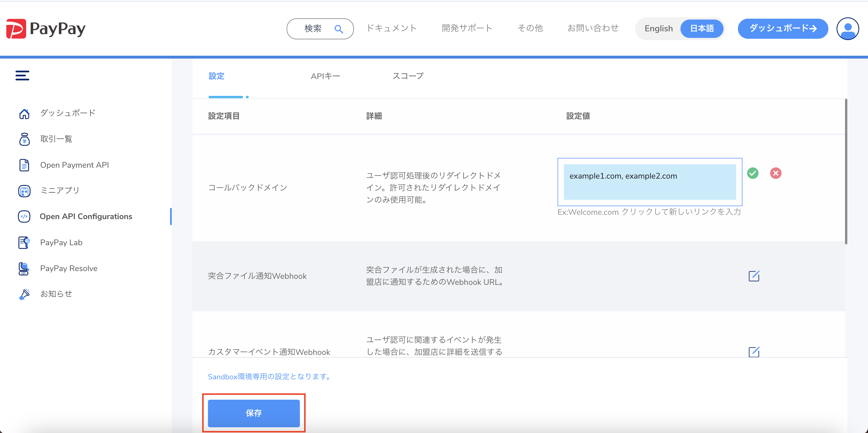
Task: Switch language to English
Action: pyautogui.click(x=658, y=29)
